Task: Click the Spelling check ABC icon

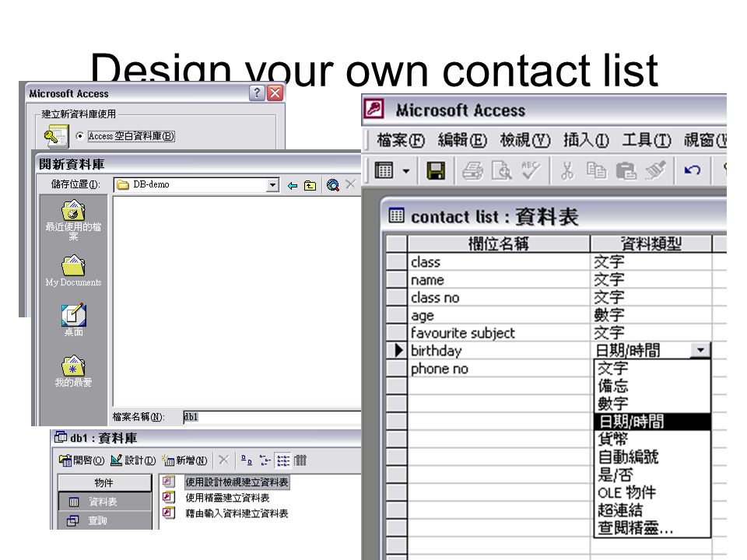Action: coord(531,170)
